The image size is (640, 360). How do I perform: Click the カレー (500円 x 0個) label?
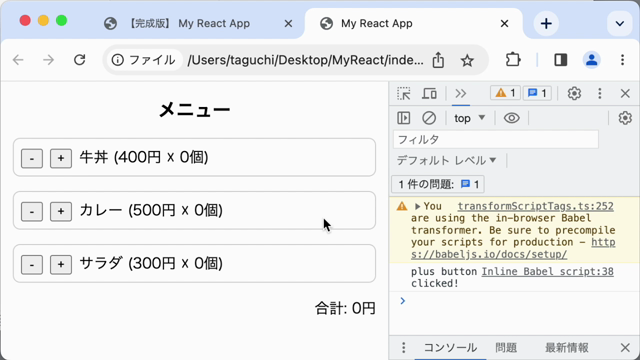[x=151, y=210]
